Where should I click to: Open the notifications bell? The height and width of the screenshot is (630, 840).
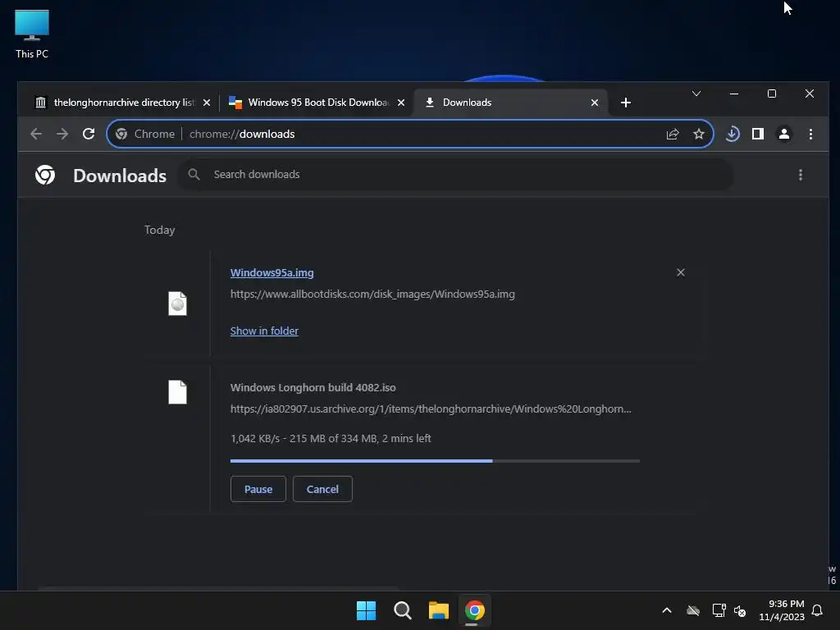point(818,610)
